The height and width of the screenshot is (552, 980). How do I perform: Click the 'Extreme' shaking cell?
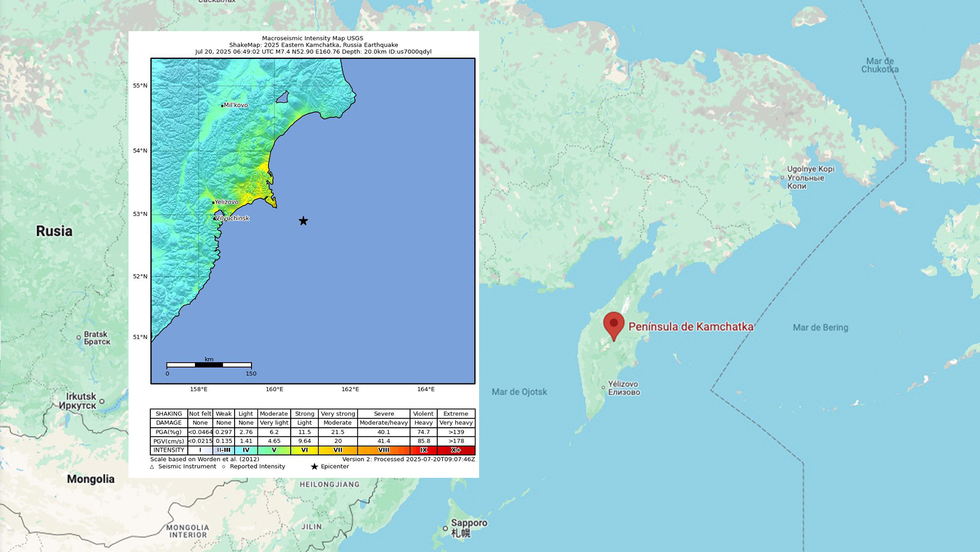tap(456, 414)
